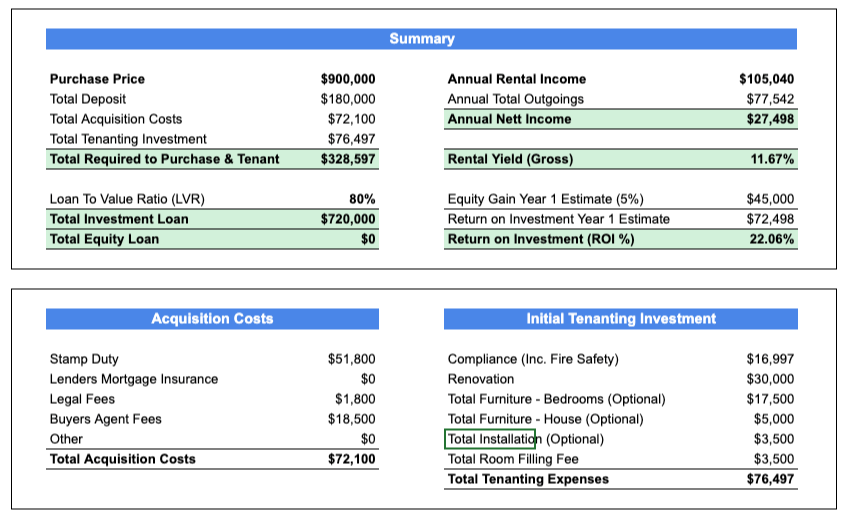Click the $328,597 total required value
The height and width of the screenshot is (519, 848).
348,159
